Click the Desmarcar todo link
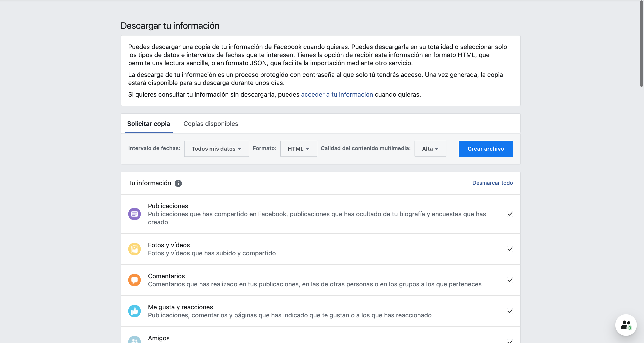The width and height of the screenshot is (644, 343). click(x=492, y=183)
